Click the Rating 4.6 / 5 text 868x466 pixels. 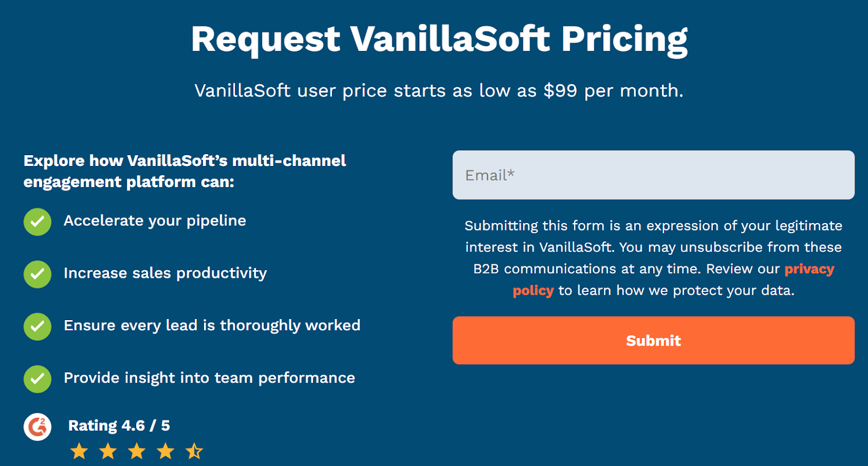(x=119, y=426)
